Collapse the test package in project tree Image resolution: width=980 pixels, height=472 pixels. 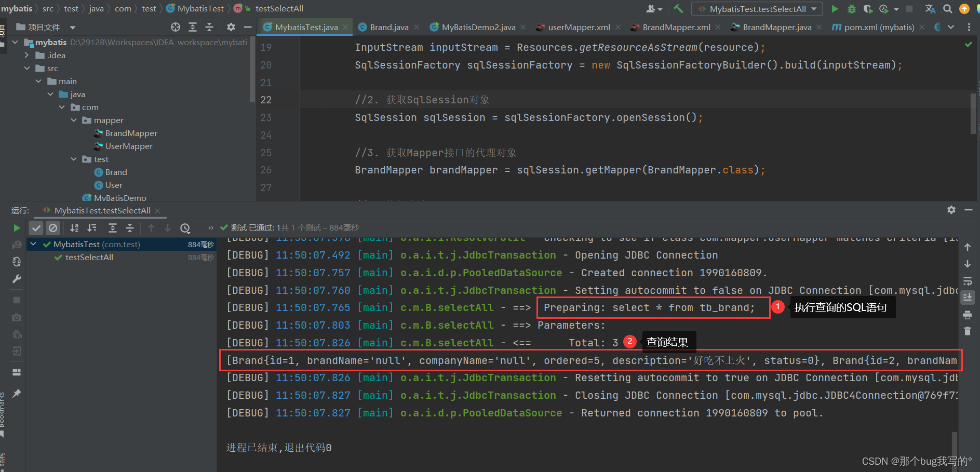[74, 159]
